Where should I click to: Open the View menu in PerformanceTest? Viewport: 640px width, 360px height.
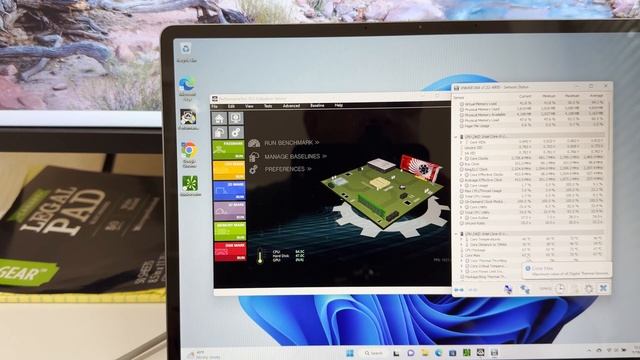point(249,106)
